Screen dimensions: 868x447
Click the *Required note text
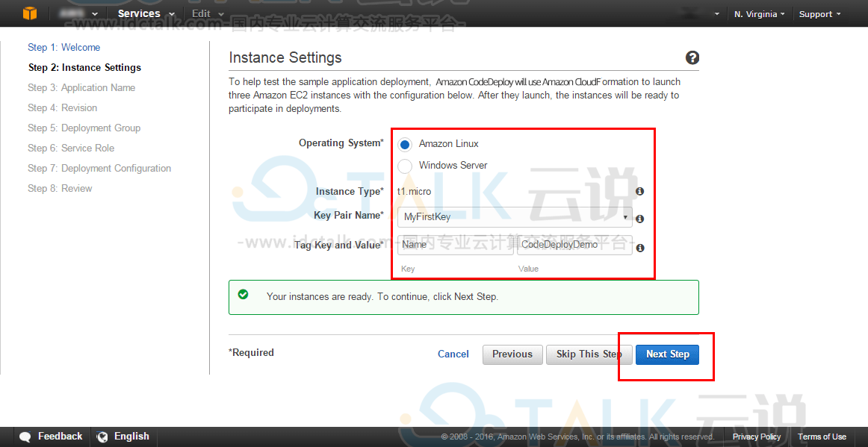point(251,352)
